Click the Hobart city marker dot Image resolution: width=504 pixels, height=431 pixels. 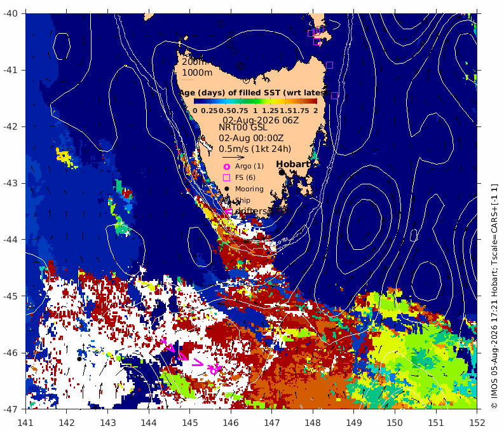[282, 173]
